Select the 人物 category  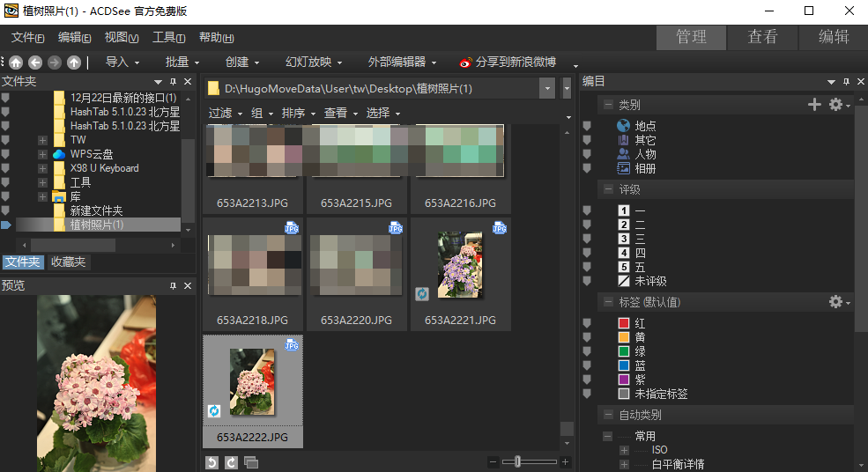pos(645,154)
